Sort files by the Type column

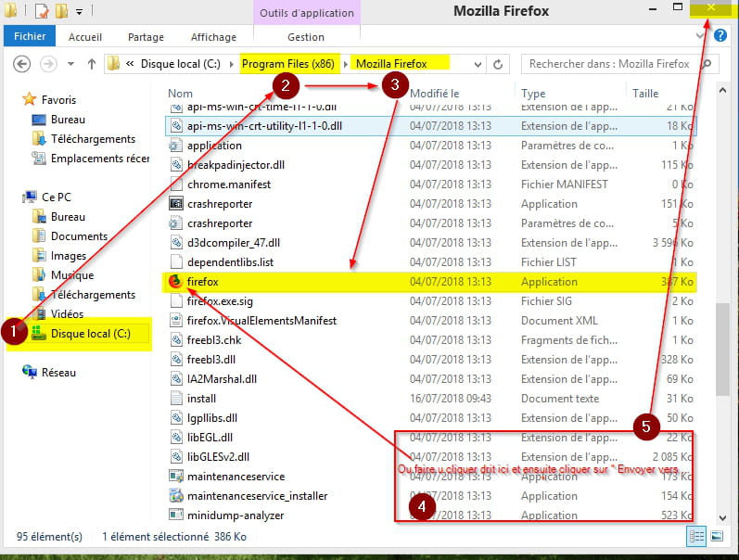point(533,94)
